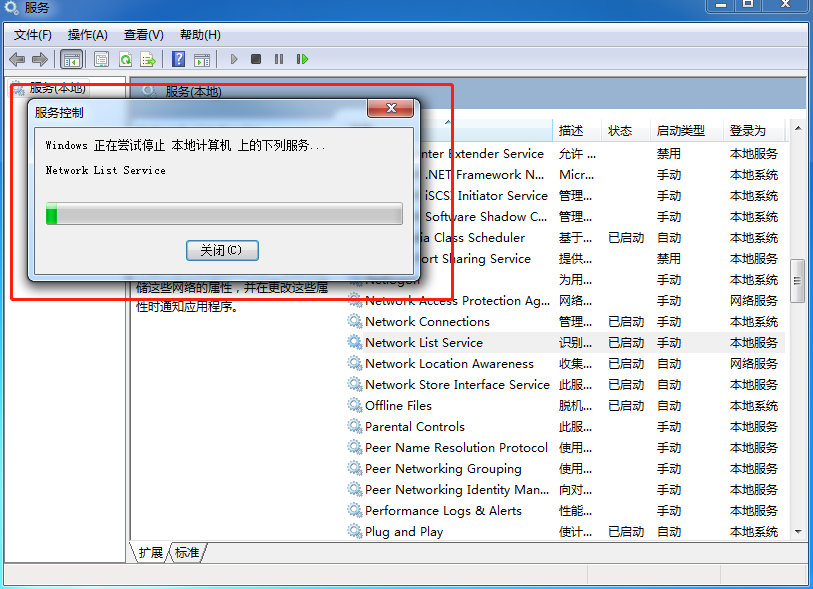This screenshot has width=813, height=589.
Task: Click the Back arrow in the toolbar
Action: pyautogui.click(x=17, y=59)
